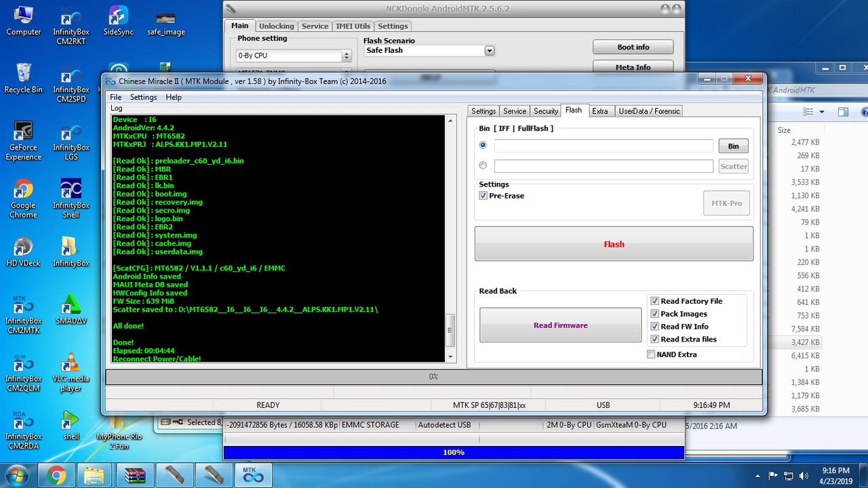Switch to the MTK Infinity taskbar app
Screen dimensions: 868x488
(253, 475)
